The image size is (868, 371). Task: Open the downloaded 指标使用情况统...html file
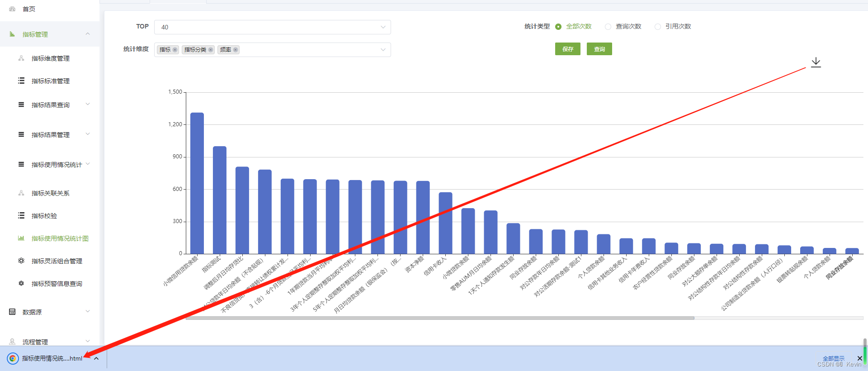point(52,358)
